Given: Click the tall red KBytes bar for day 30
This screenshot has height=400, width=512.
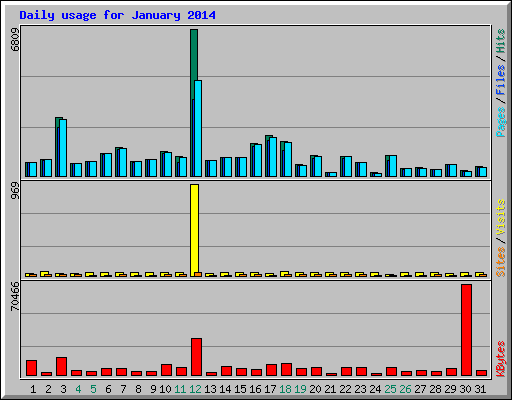Looking at the screenshot, I should pyautogui.click(x=466, y=330).
